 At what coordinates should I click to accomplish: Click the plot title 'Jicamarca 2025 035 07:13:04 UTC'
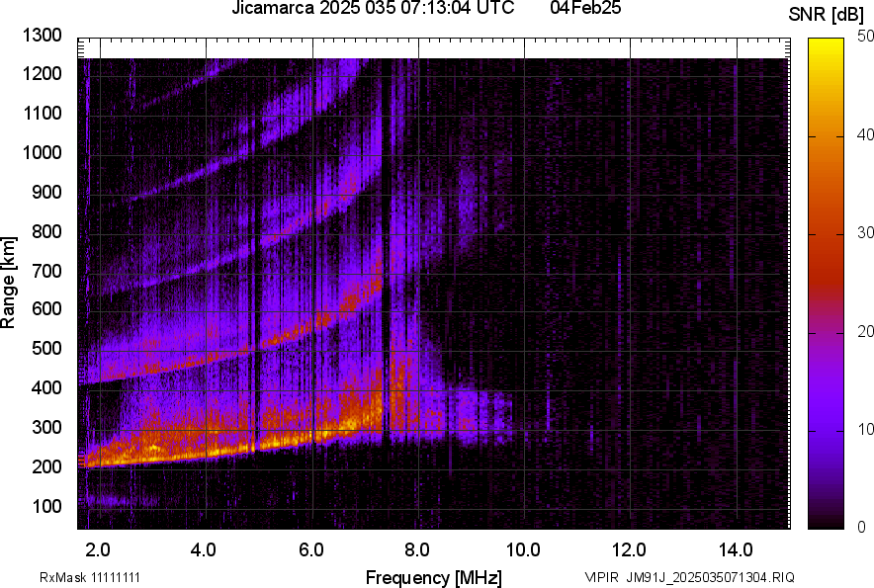373,8
